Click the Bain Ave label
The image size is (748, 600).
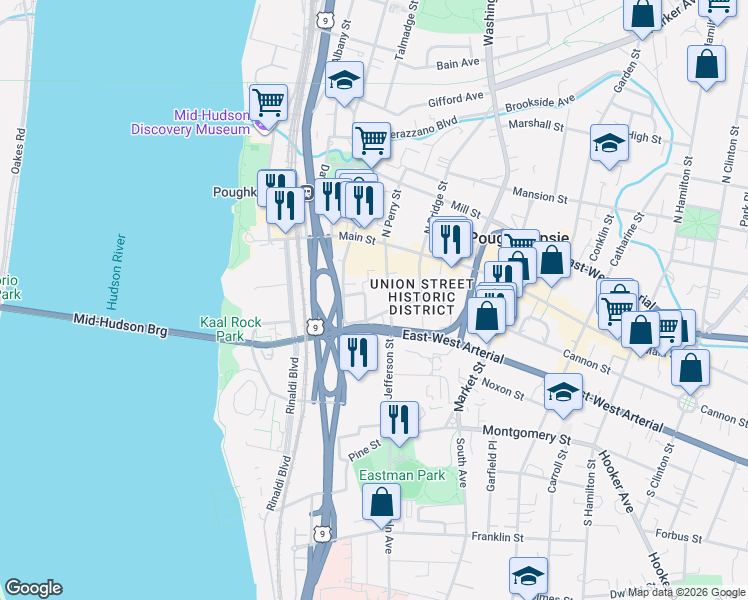tap(458, 63)
